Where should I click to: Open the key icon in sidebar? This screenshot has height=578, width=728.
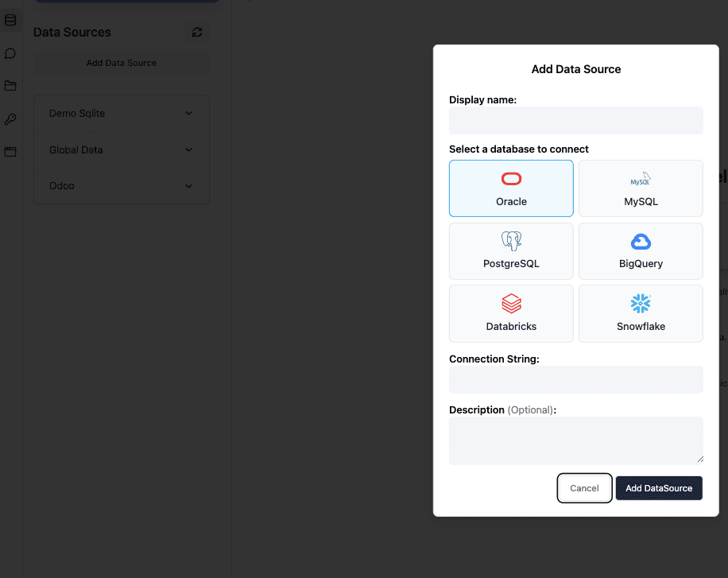tap(10, 119)
